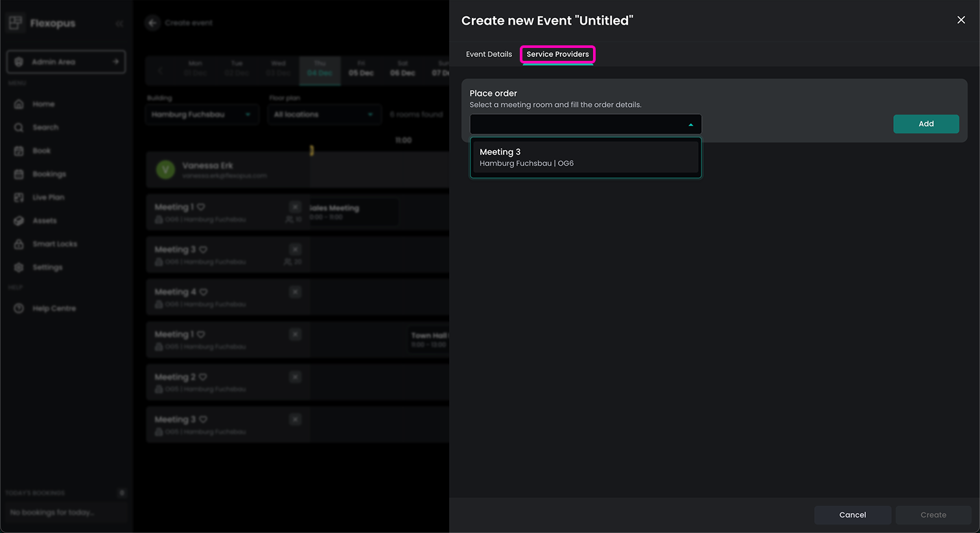
Task: Collapse the sidebar with double chevron icon
Action: click(119, 24)
